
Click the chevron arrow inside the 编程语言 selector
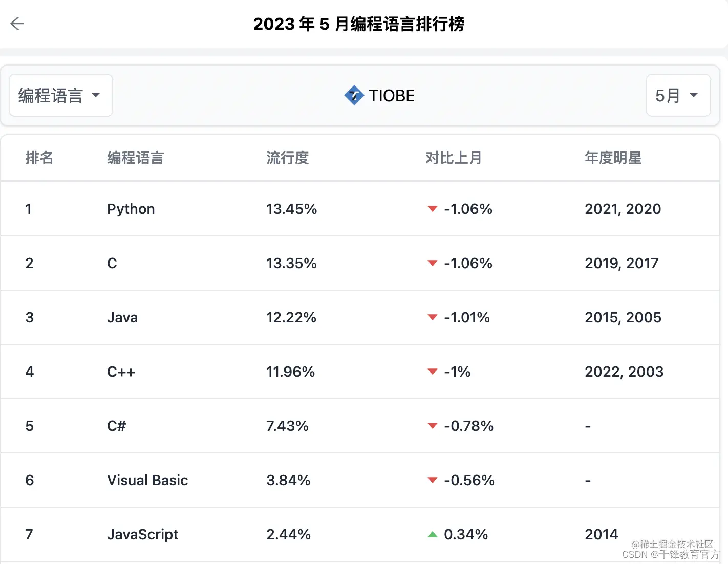96,95
